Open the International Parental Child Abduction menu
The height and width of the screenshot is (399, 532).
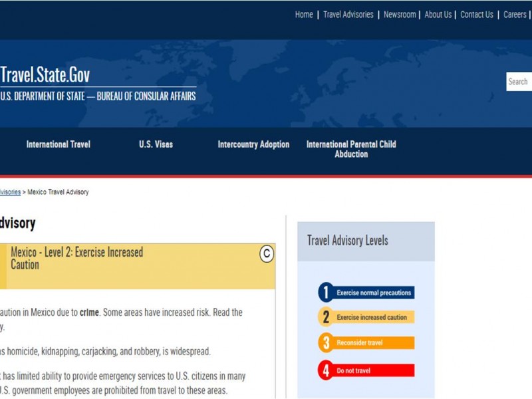351,149
